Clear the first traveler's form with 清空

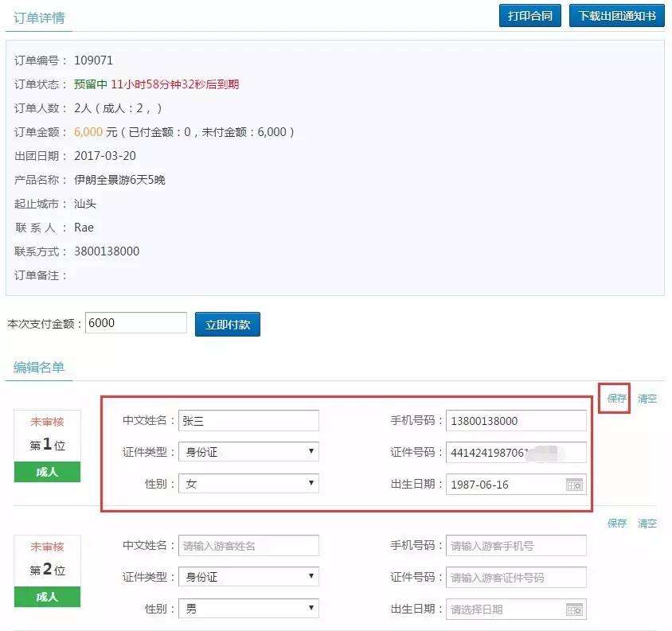[647, 399]
